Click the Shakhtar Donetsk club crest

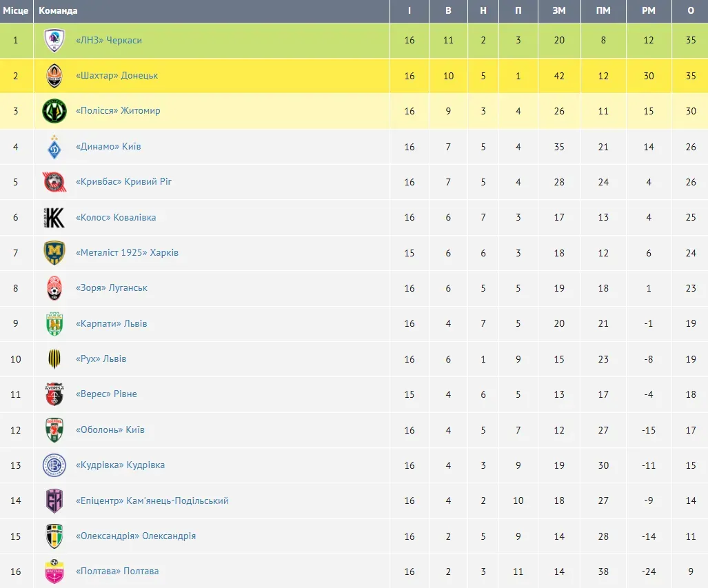click(54, 76)
